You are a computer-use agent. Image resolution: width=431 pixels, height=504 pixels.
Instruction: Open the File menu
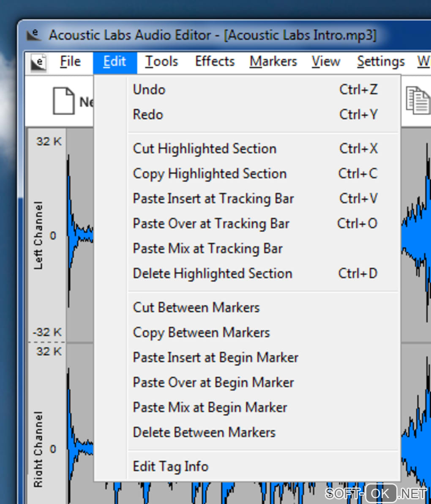tap(70, 62)
